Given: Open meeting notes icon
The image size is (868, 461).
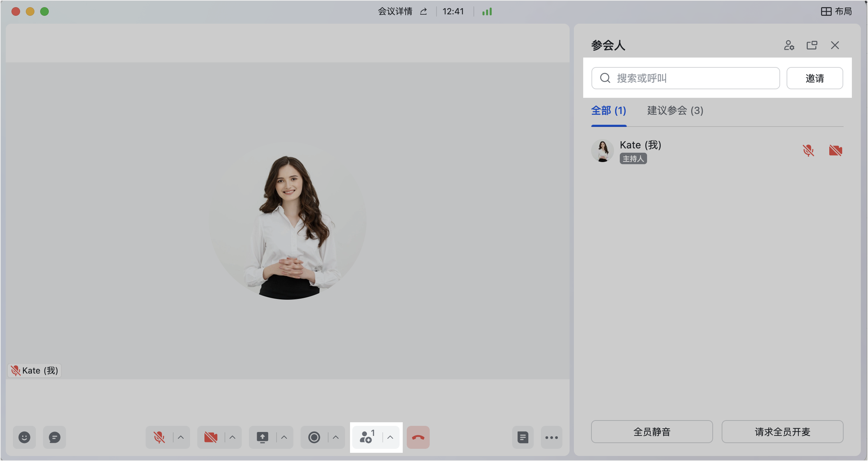Looking at the screenshot, I should click(x=523, y=437).
